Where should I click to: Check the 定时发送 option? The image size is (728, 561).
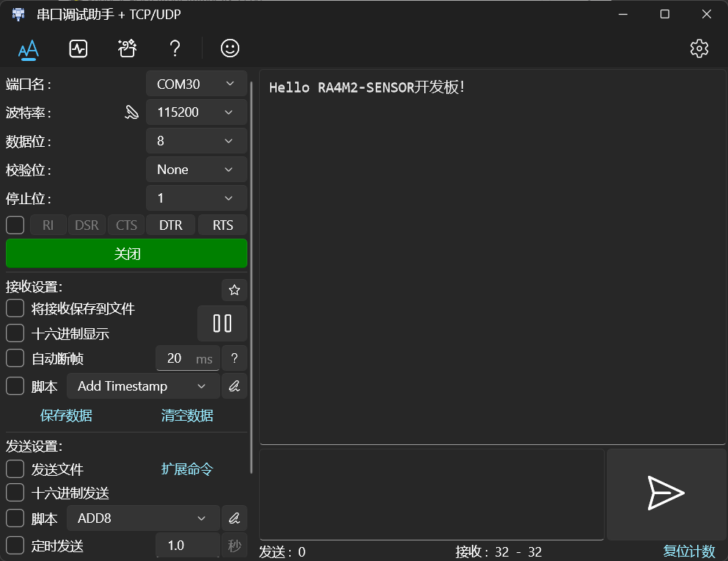15,546
